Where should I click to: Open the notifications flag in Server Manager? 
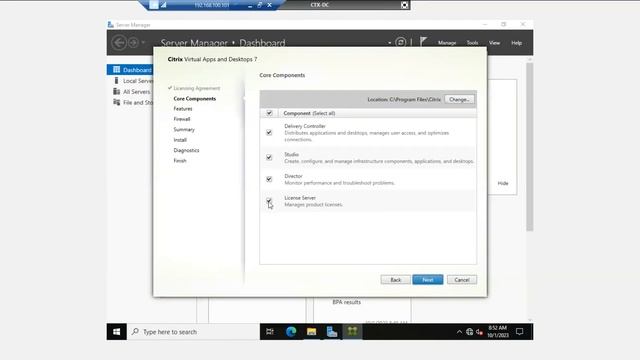pos(423,42)
